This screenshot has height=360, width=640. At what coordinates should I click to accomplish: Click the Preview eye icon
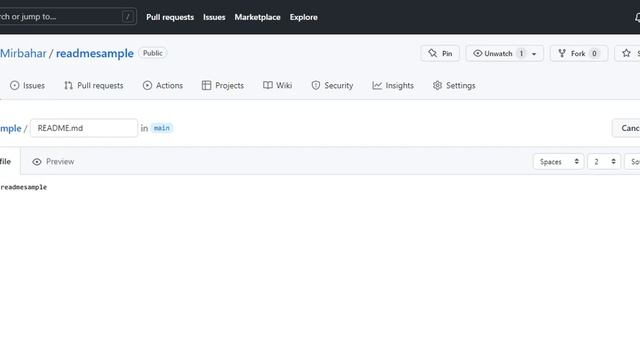(37, 162)
